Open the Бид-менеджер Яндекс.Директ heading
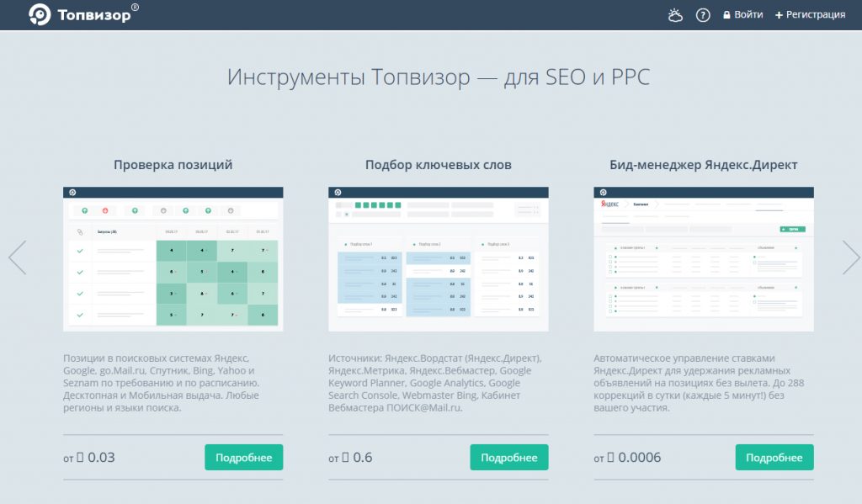The height and width of the screenshot is (504, 862). 703,165
